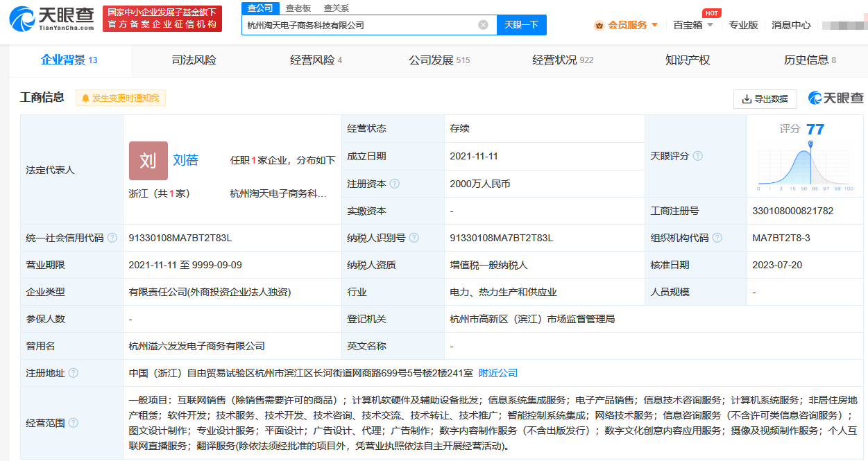This screenshot has height=461, width=868.
Task: Click the 发生变更时通知我 notification button
Action: (121, 98)
